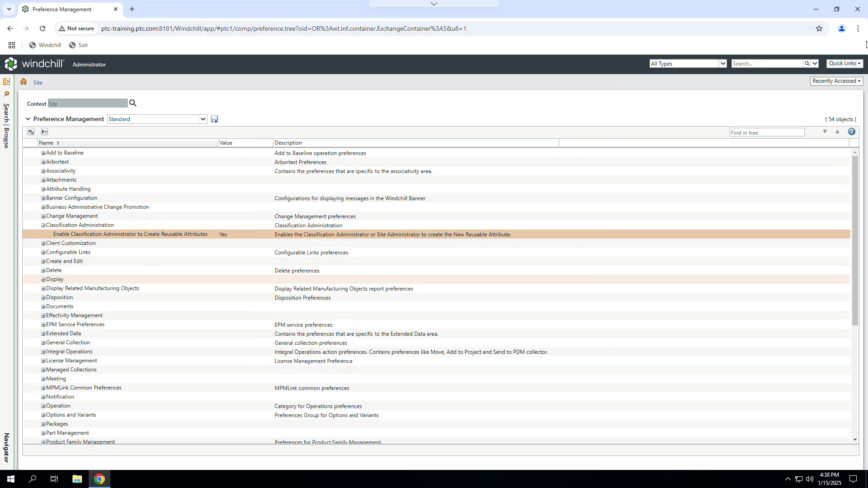Screen dimensions: 868x488
Task: Open the preference table help icon
Action: 852,132
